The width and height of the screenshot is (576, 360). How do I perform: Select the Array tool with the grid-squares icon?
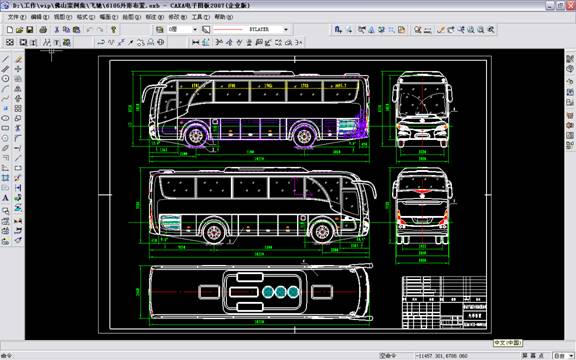coord(18,108)
